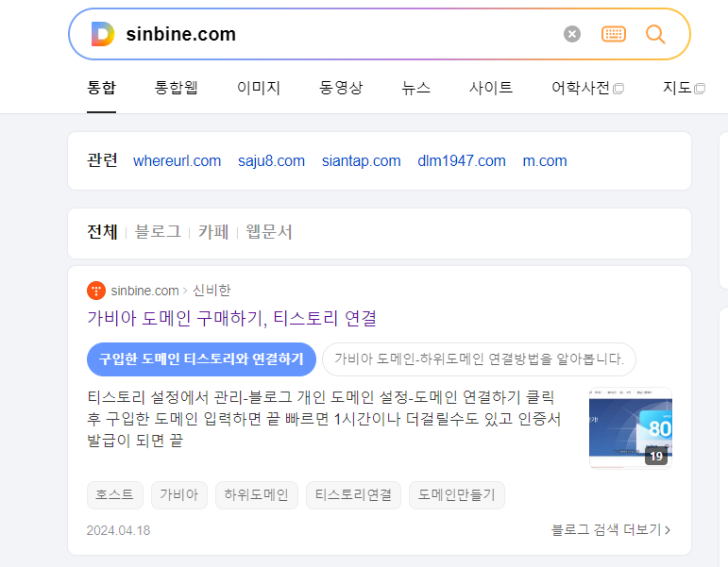Click the 구입한 도메인 티스토리와 연결하기 button

click(201, 359)
